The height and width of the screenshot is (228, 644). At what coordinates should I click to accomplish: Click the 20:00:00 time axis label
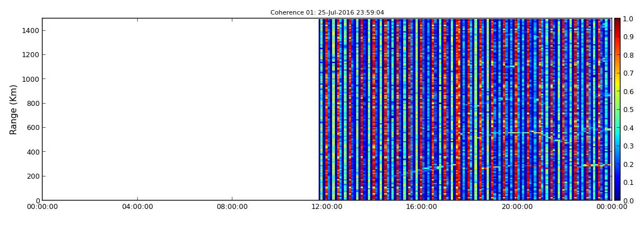tap(517, 207)
